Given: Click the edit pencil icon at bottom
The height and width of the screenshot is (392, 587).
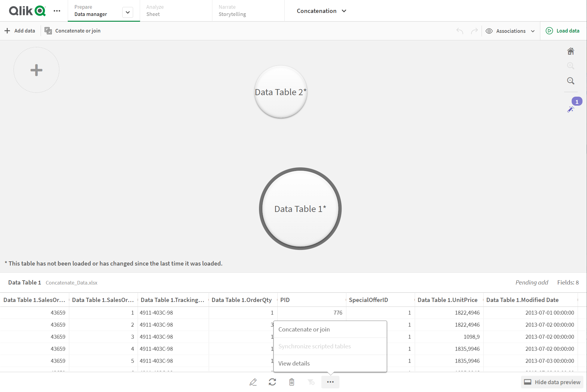Looking at the screenshot, I should pos(254,382).
